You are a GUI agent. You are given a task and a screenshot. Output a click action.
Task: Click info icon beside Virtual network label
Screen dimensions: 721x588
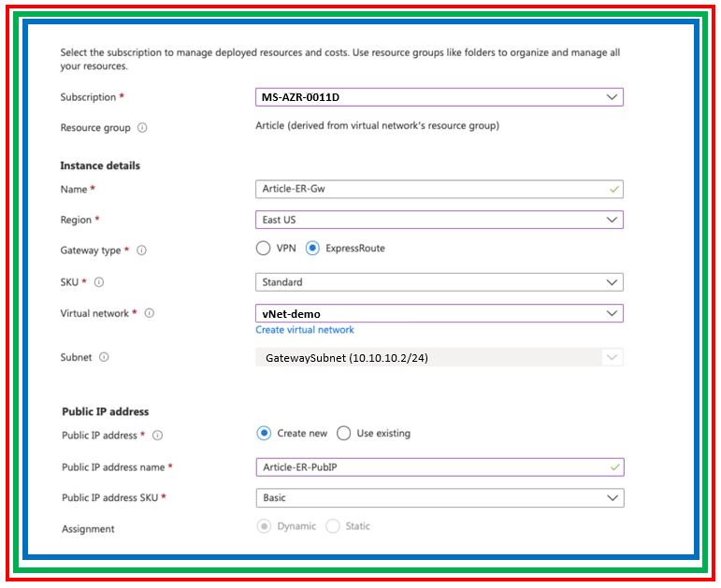pyautogui.click(x=150, y=314)
